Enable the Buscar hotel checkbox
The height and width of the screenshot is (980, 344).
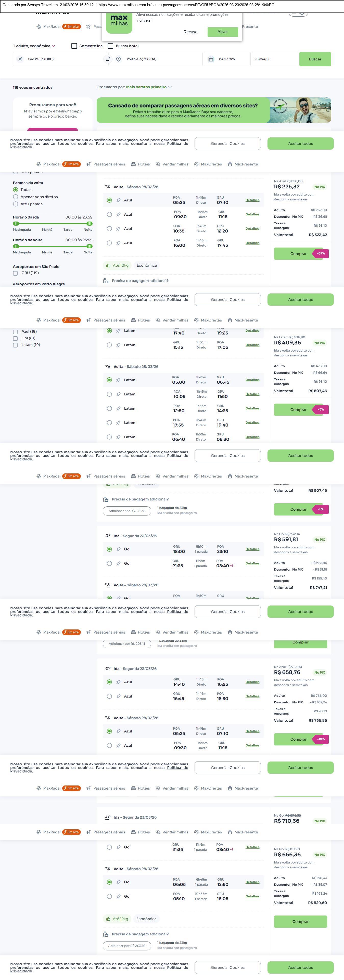pos(111,46)
